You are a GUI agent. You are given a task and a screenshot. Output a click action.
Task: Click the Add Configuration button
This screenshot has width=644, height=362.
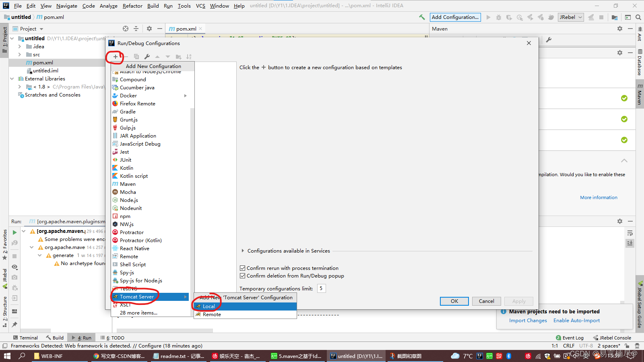[455, 17]
